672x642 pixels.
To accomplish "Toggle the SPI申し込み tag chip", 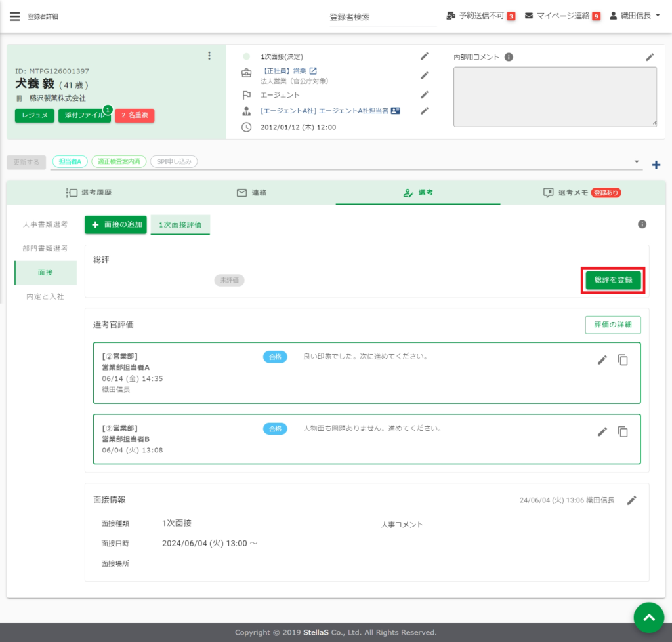I will [173, 161].
